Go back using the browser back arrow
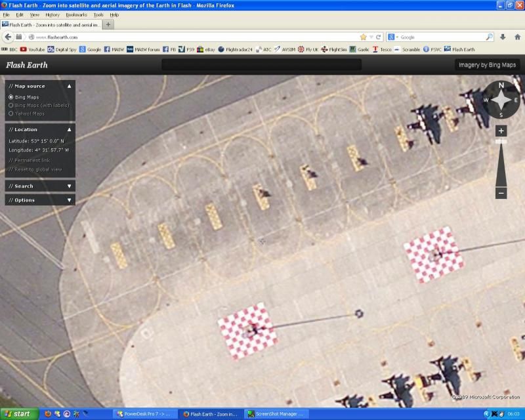The height and width of the screenshot is (420, 525). click(x=8, y=37)
